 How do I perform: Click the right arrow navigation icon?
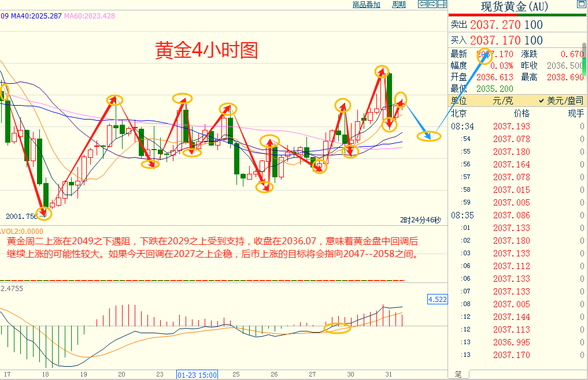[x=432, y=4]
